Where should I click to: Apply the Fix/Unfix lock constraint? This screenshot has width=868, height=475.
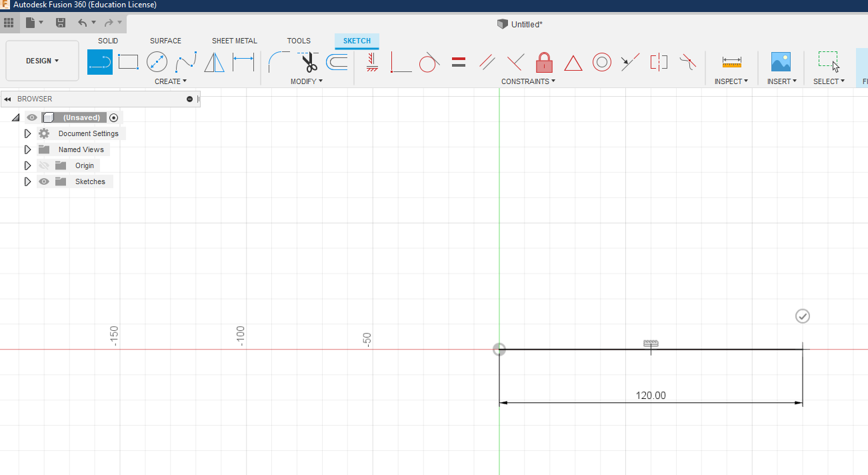[545, 63]
